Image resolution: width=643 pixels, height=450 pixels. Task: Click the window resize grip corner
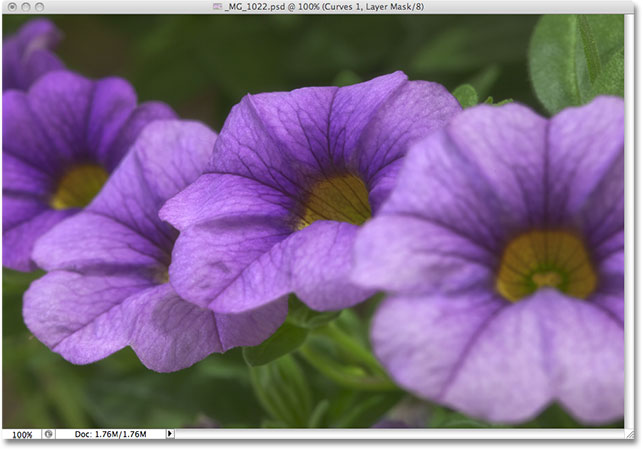coord(629,434)
